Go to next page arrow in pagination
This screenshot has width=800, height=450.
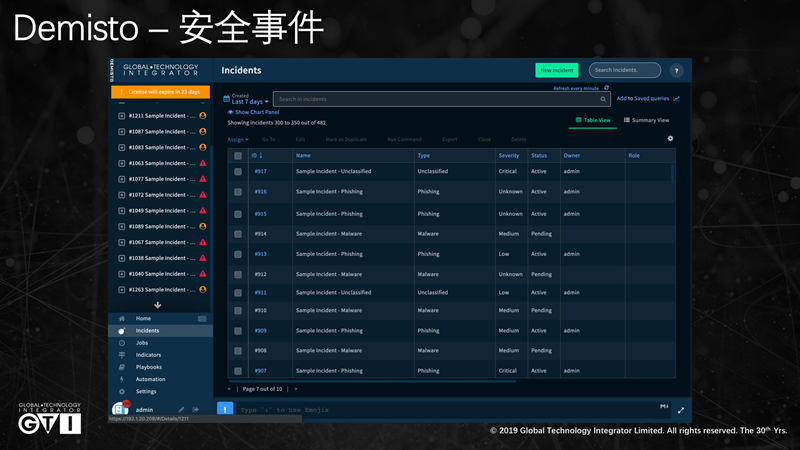pyautogui.click(x=296, y=389)
